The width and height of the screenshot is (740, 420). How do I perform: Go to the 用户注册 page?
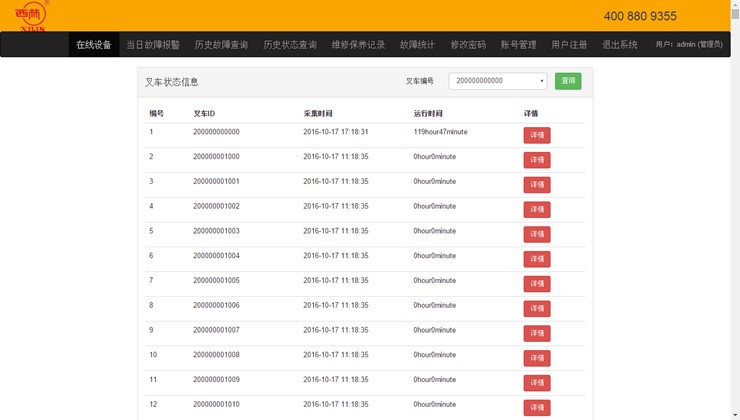click(x=569, y=45)
